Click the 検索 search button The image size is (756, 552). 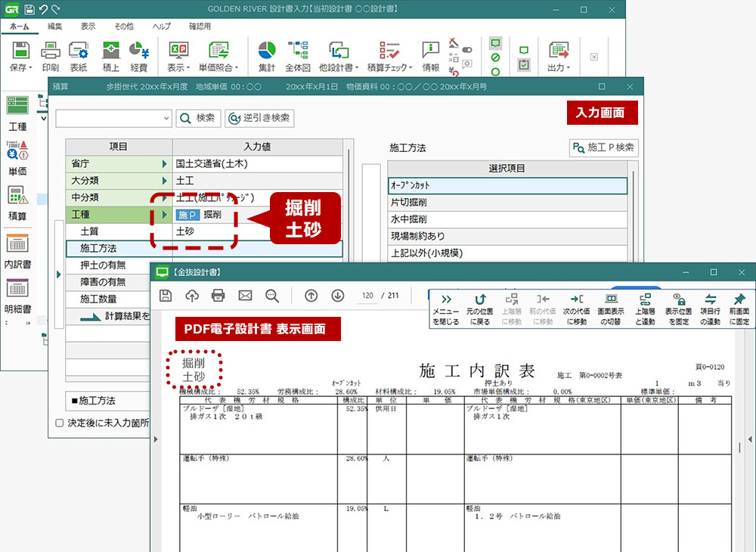point(198,118)
